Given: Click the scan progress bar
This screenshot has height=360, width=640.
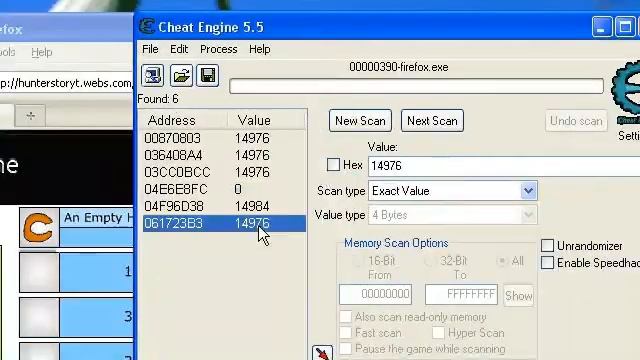Looking at the screenshot, I should [416, 86].
